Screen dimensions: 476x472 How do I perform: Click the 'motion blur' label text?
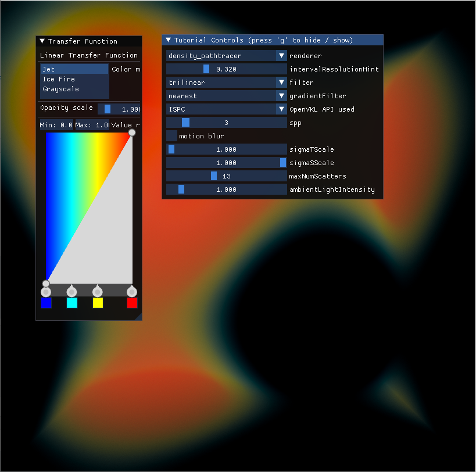tap(201, 136)
